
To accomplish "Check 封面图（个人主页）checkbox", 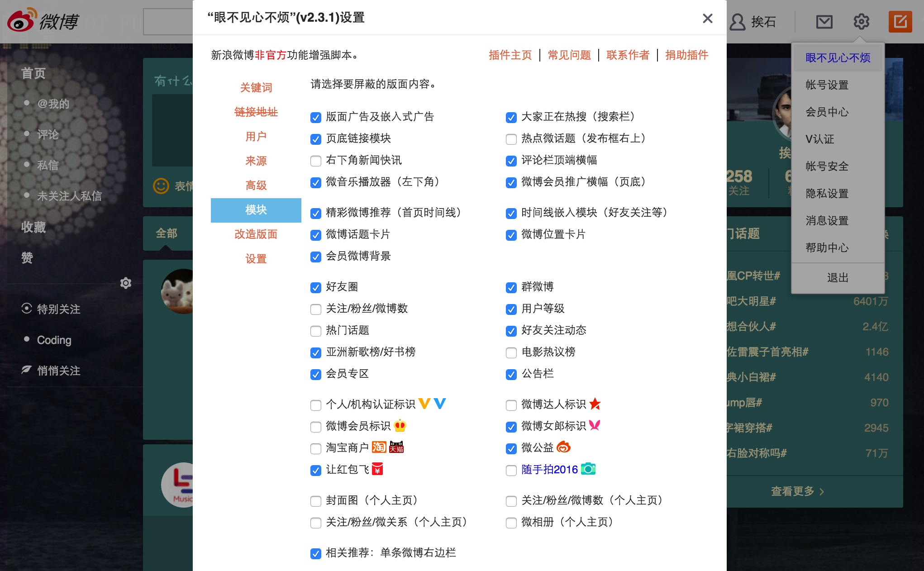I will pos(316,501).
